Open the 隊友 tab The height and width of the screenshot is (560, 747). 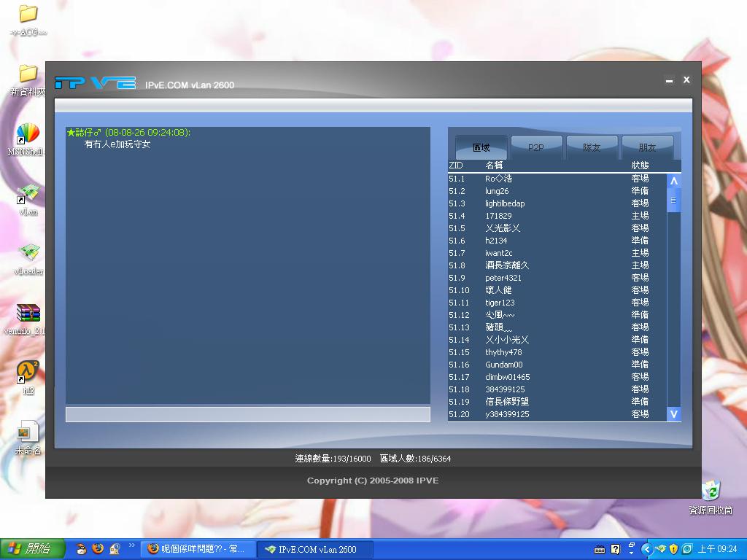click(592, 147)
